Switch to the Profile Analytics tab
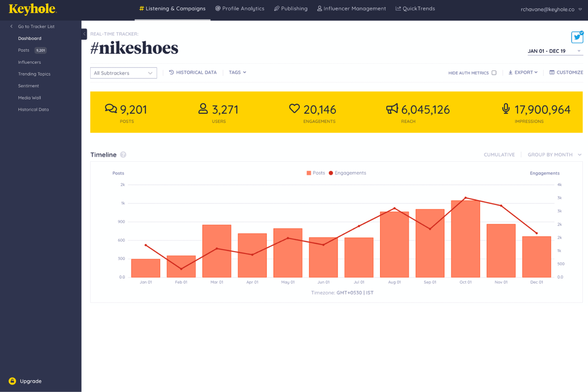Screen dimensions: 588x392 (240, 8)
